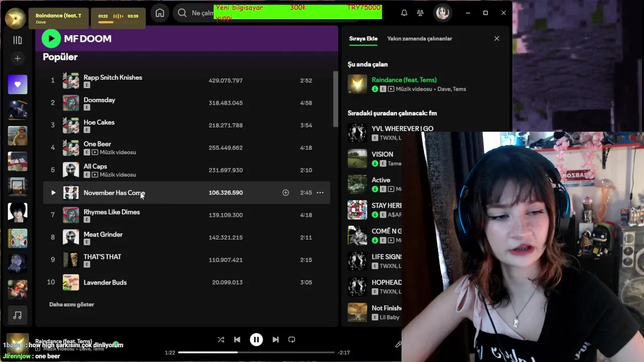This screenshot has height=362, width=644.
Task: Click the search magnifier icon
Action: point(182,13)
